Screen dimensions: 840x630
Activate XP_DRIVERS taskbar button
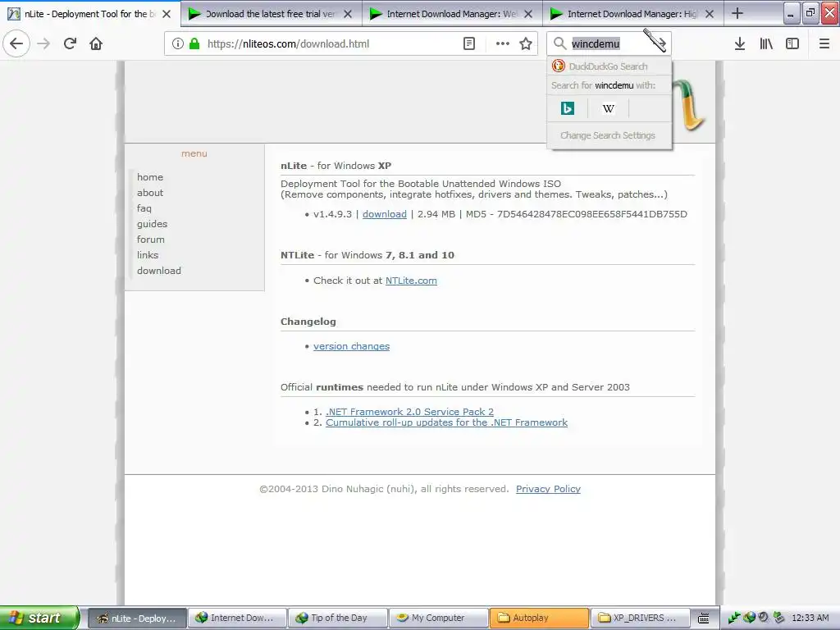[x=639, y=619]
